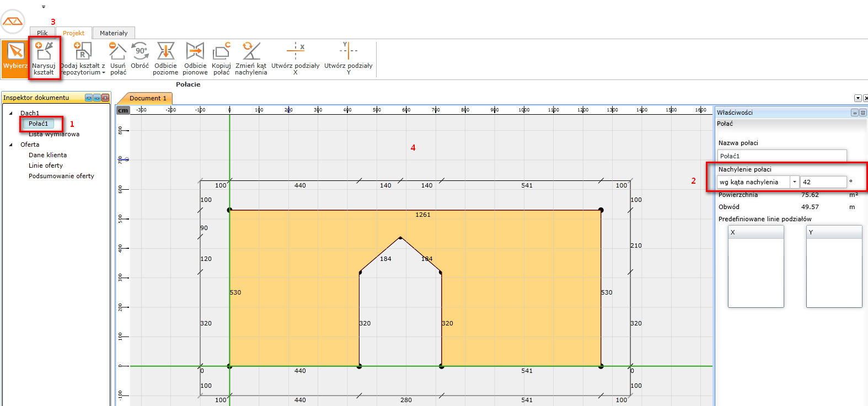Open Dodaj kształt z repozytorium dropdown
The image size is (868, 406).
click(83, 57)
